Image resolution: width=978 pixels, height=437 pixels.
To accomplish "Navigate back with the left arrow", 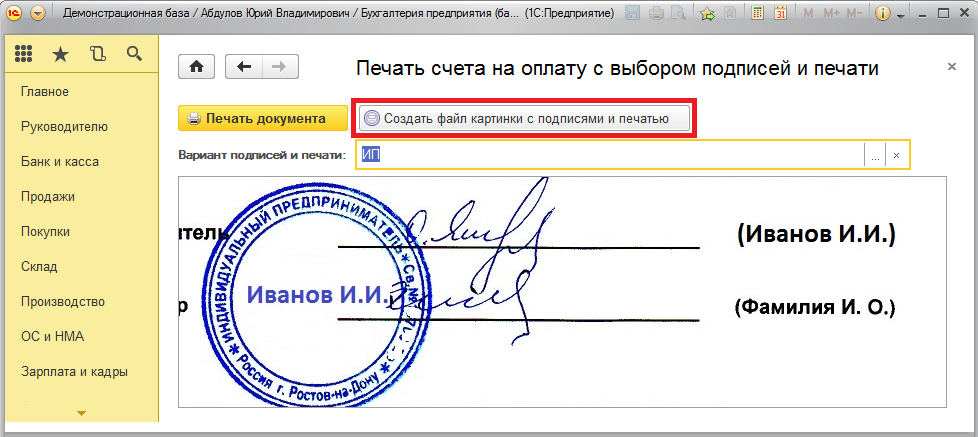I will [243, 66].
